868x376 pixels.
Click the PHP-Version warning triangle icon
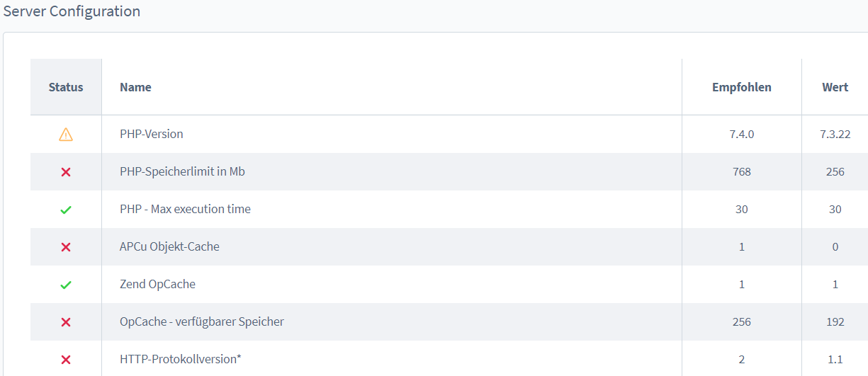pos(66,134)
